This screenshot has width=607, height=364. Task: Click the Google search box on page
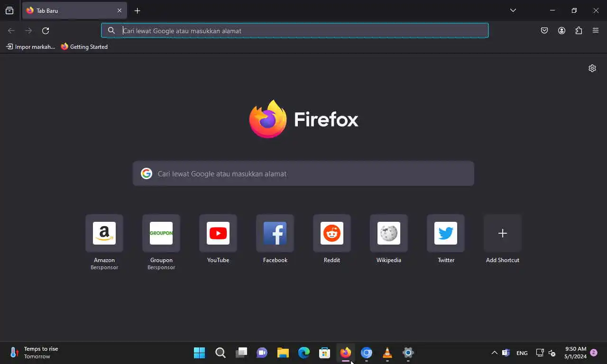303,173
